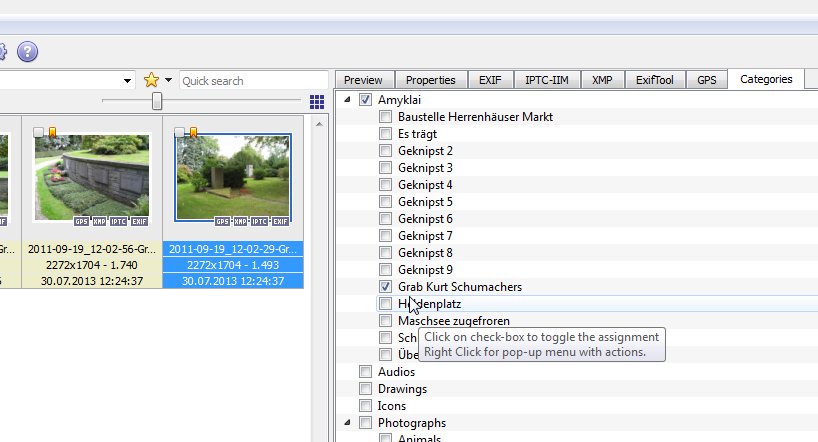Switch to the EXIF tab

490,80
